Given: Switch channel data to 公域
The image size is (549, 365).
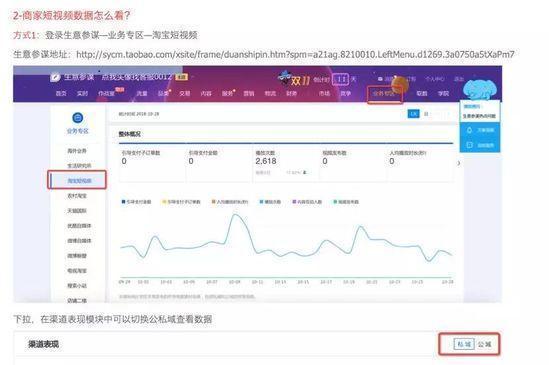Looking at the screenshot, I should (x=485, y=344).
